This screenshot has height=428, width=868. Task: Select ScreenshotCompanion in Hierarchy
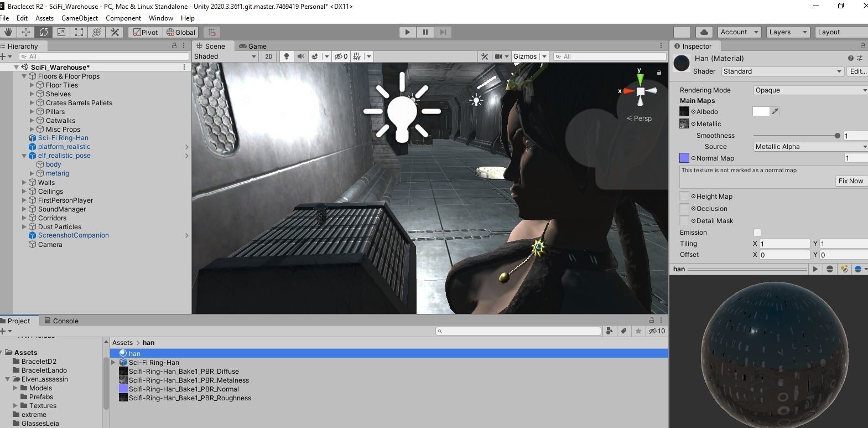click(x=73, y=235)
